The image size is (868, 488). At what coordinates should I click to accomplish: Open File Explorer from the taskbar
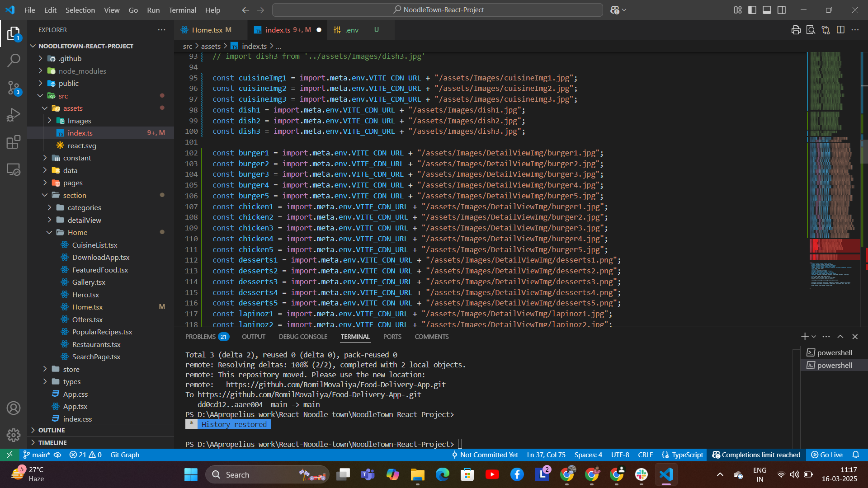417,474
